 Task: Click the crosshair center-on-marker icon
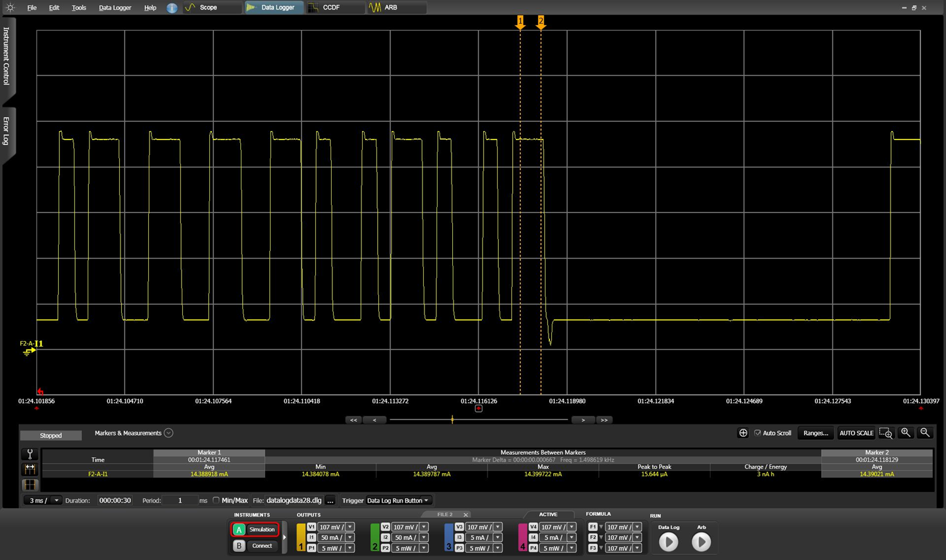743,433
